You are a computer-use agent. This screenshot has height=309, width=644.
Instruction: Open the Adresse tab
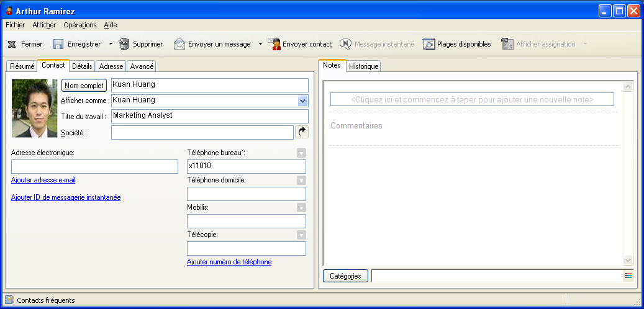point(111,66)
